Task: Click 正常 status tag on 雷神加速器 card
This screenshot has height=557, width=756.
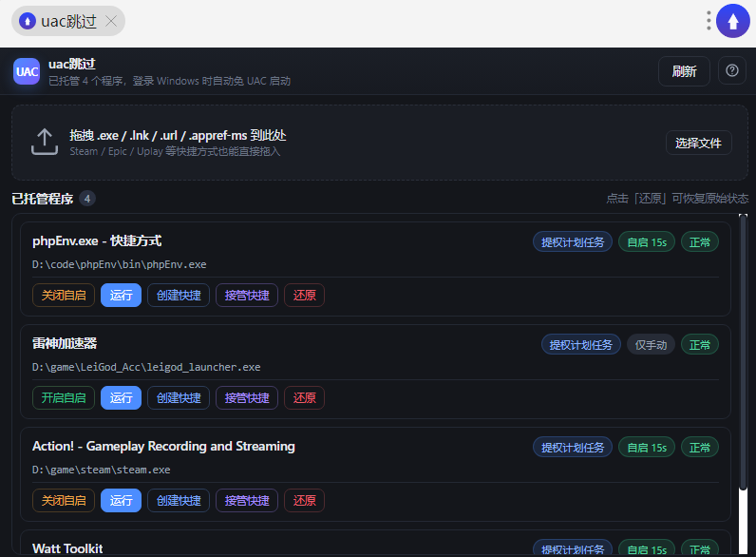Action: pos(700,345)
